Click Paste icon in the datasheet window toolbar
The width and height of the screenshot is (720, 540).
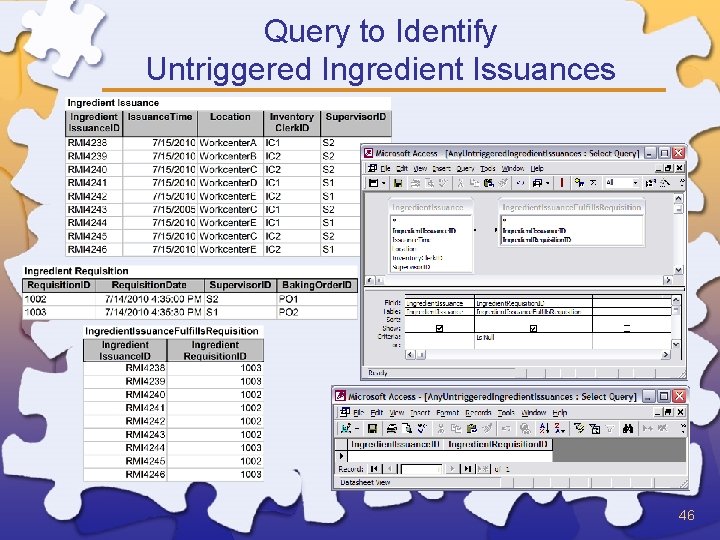472,428
